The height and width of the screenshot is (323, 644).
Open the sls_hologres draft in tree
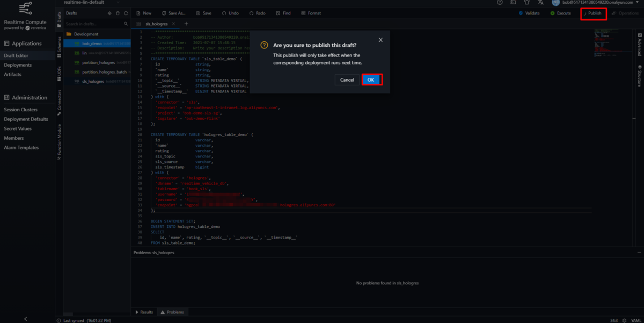97,81
